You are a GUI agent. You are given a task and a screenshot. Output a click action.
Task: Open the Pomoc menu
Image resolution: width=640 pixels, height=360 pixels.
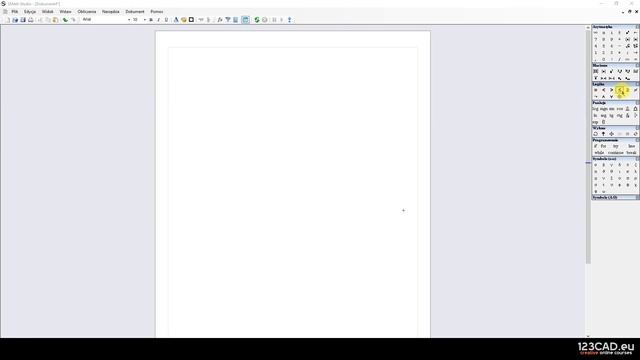click(x=157, y=12)
